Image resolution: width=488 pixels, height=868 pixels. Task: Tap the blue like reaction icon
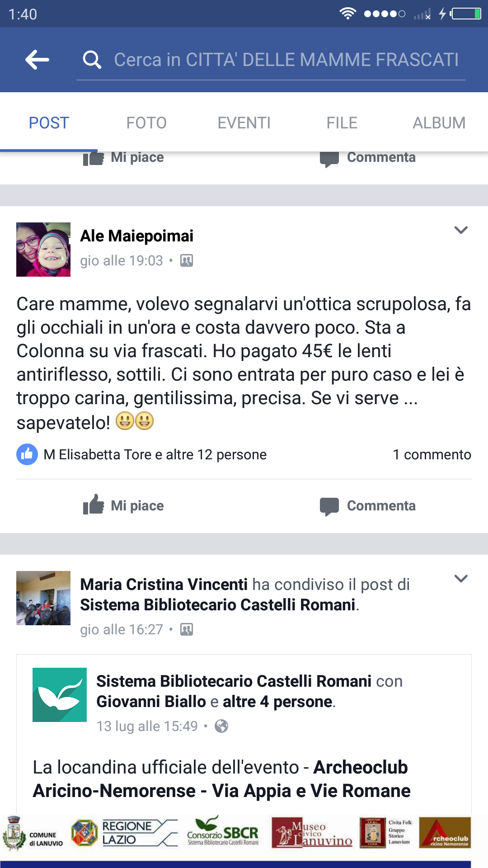27,454
